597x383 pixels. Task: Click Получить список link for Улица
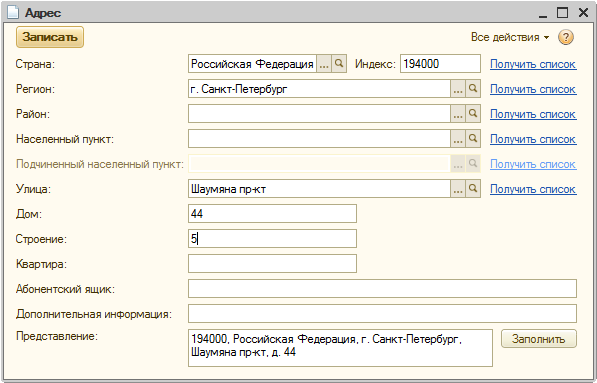tap(533, 189)
